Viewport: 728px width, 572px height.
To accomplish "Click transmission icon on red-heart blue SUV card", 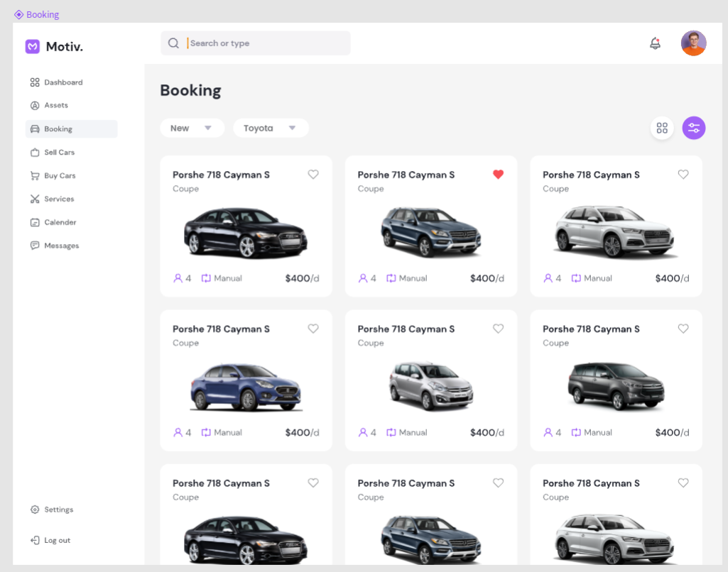I will (391, 278).
